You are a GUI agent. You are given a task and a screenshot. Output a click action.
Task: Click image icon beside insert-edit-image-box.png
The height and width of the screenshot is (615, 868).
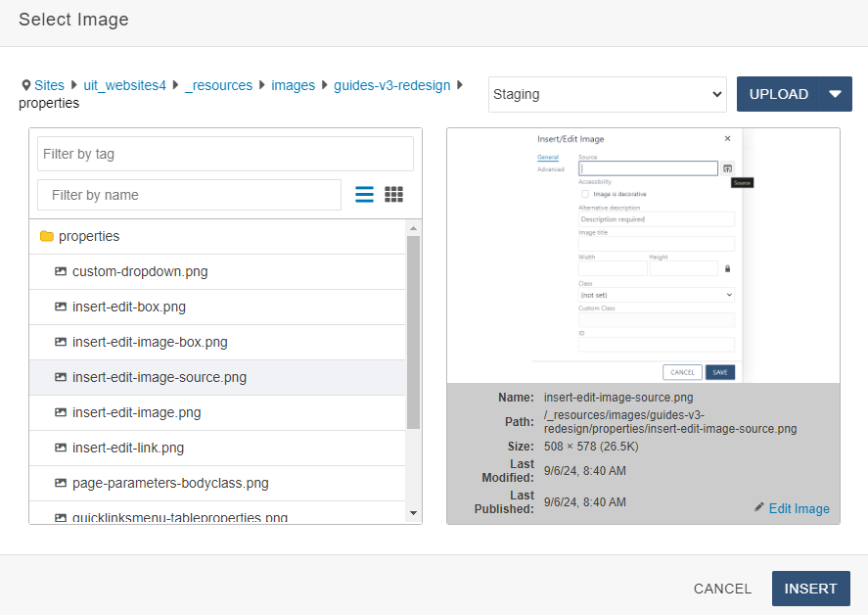click(x=61, y=342)
